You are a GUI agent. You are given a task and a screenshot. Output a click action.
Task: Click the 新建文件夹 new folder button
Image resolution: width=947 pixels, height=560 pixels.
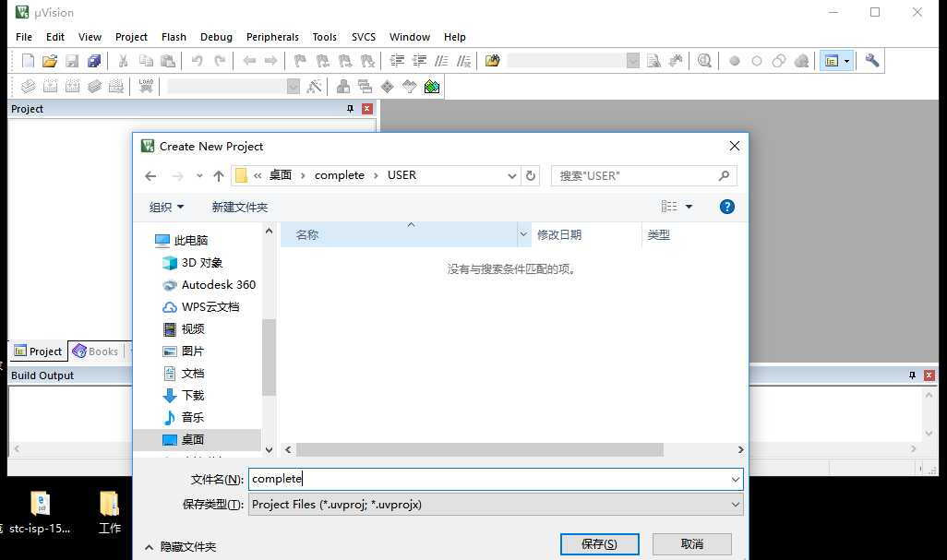tap(240, 207)
